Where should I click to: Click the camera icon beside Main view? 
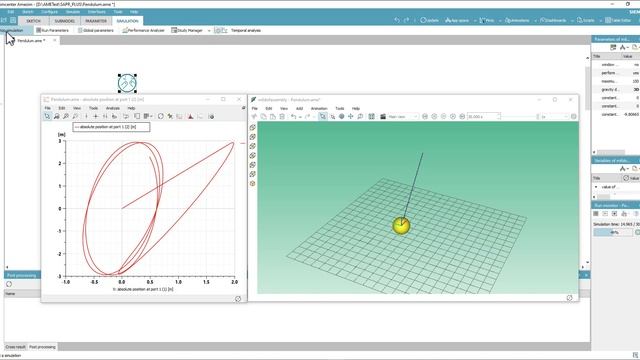click(383, 117)
